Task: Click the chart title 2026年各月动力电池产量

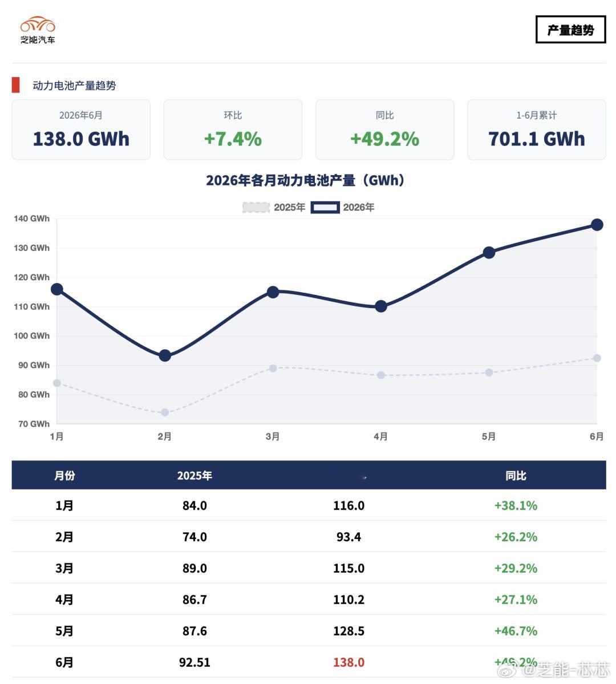Action: coord(305,180)
